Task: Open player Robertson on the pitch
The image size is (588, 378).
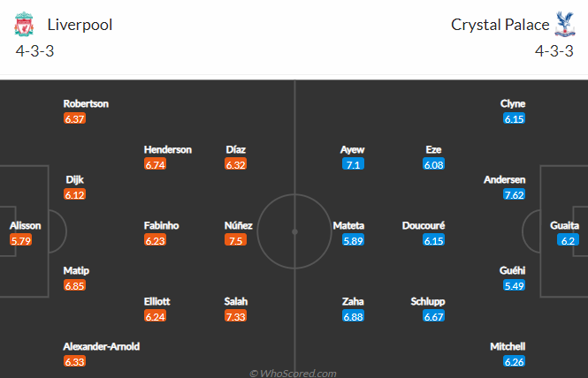Action: point(86,103)
